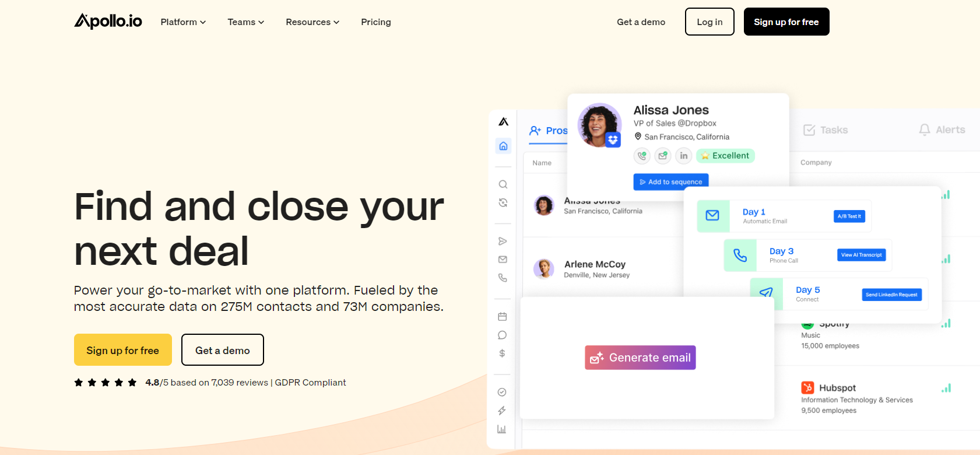
Task: Open the Alerts tab
Action: (x=942, y=130)
